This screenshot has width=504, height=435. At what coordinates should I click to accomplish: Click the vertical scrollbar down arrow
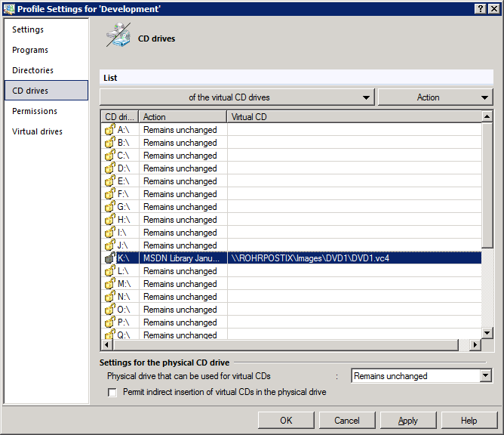click(487, 333)
